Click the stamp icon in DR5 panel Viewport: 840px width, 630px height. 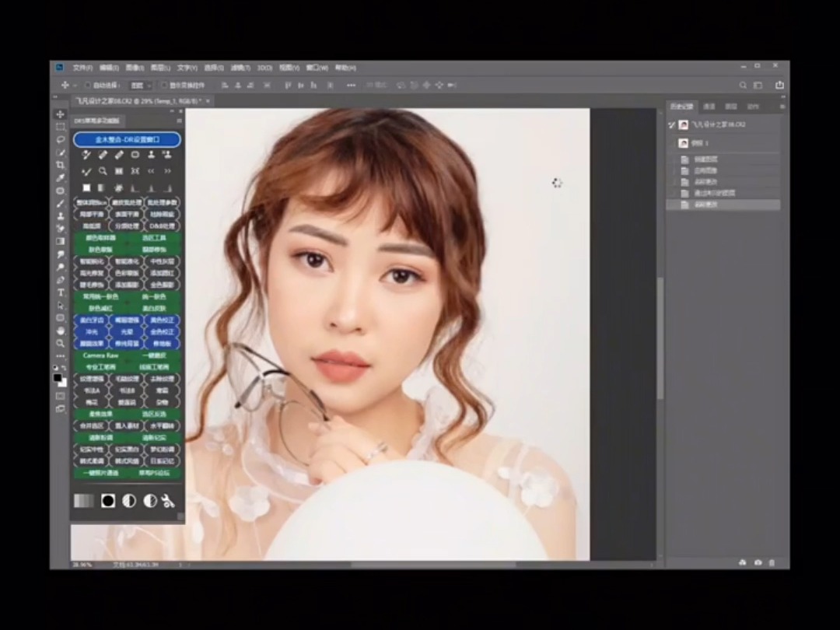(x=151, y=155)
